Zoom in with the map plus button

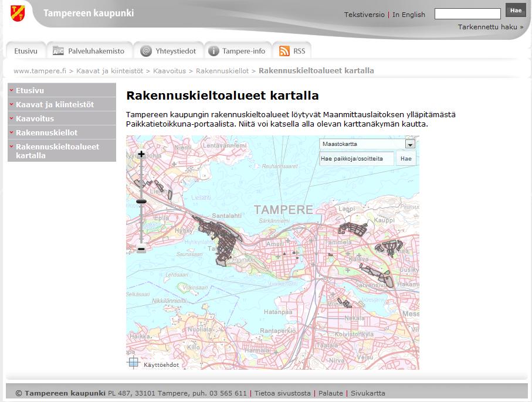click(141, 154)
